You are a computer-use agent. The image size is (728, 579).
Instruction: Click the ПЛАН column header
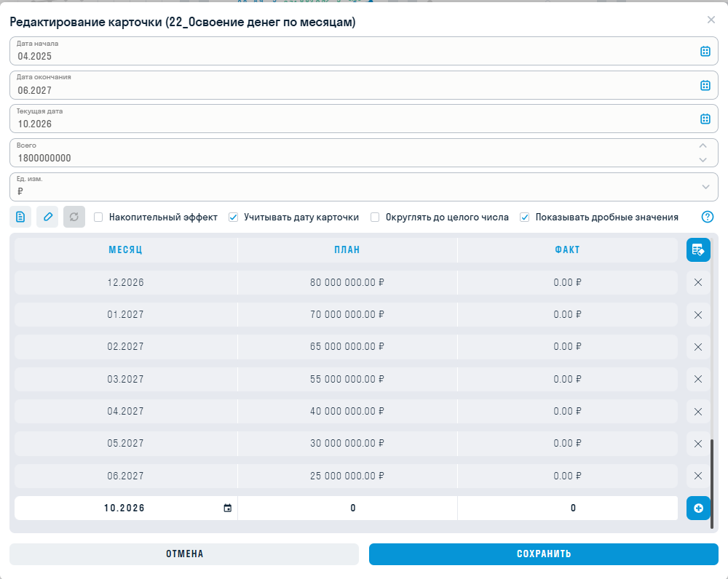pos(347,249)
